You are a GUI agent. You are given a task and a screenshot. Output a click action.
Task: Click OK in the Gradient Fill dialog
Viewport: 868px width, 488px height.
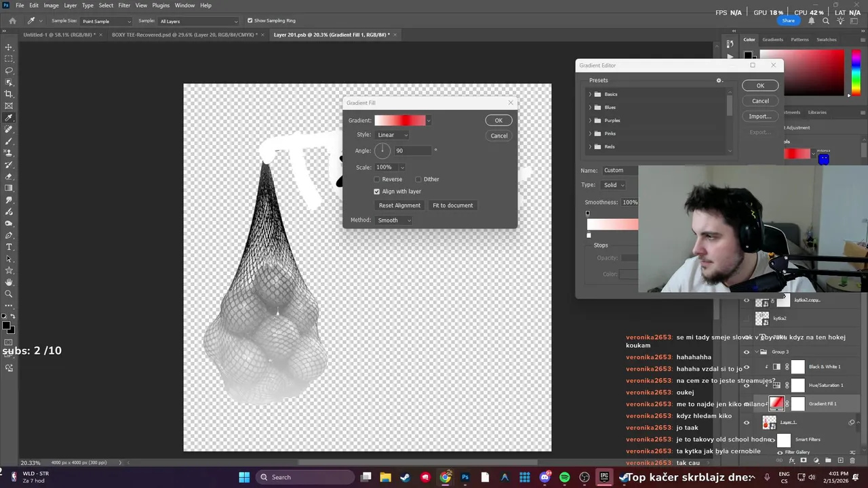tap(498, 121)
